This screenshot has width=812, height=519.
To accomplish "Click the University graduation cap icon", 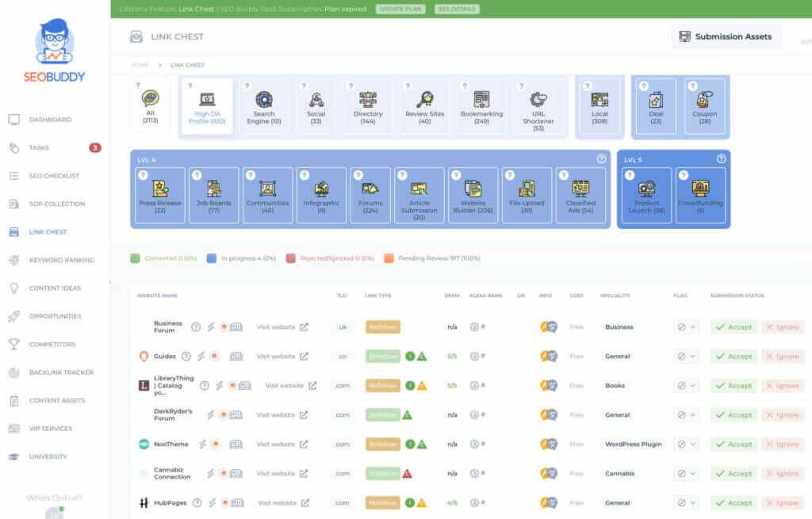I will (x=14, y=457).
